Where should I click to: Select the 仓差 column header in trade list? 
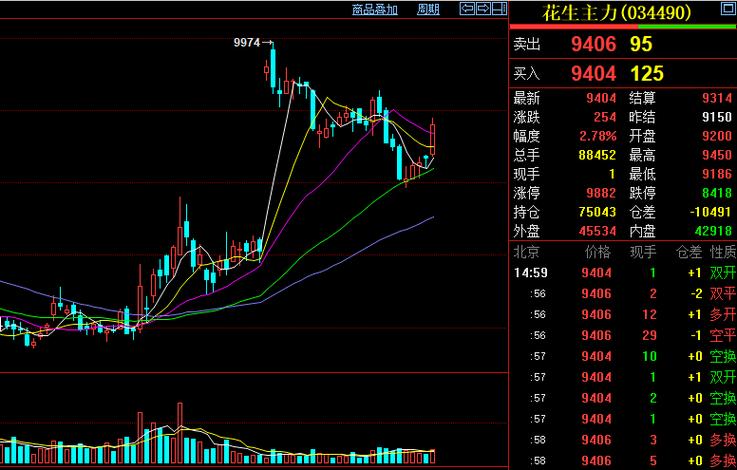click(x=689, y=252)
